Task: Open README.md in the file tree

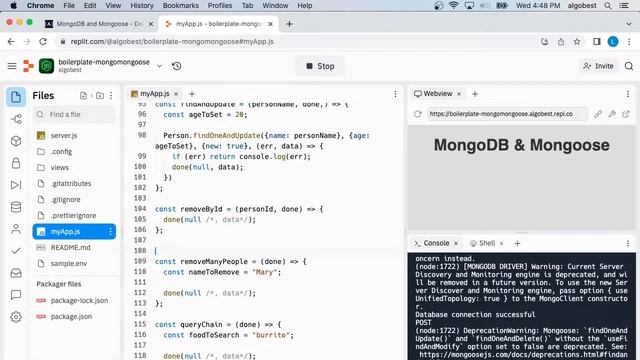Action: [x=74, y=247]
